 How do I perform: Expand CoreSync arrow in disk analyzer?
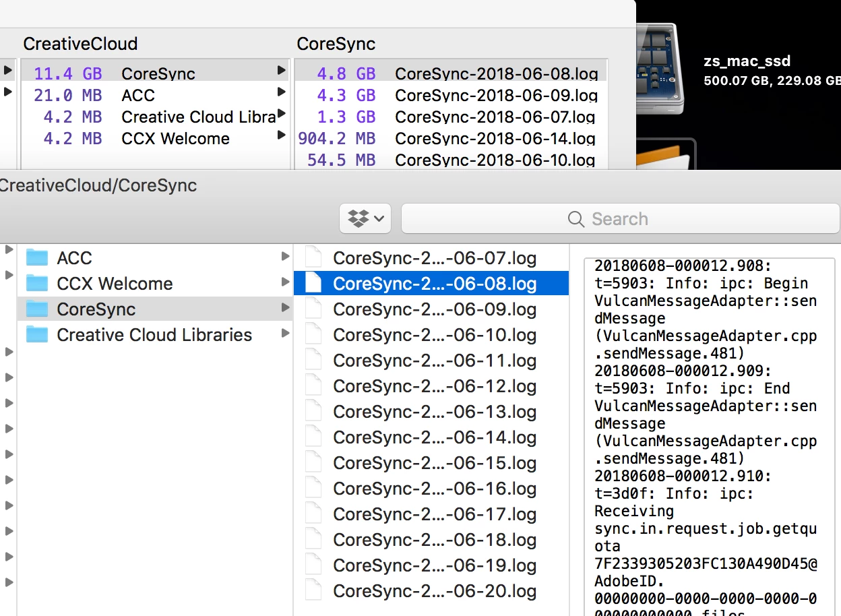pos(281,70)
